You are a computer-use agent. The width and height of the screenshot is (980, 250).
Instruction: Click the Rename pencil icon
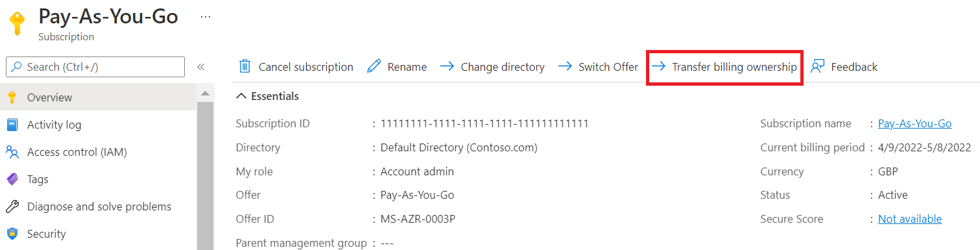(374, 66)
